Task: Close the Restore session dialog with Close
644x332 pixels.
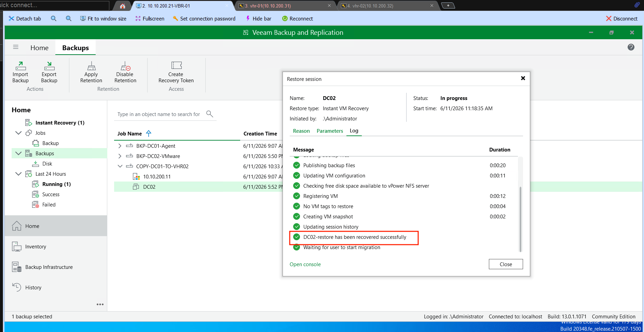Action: tap(506, 264)
